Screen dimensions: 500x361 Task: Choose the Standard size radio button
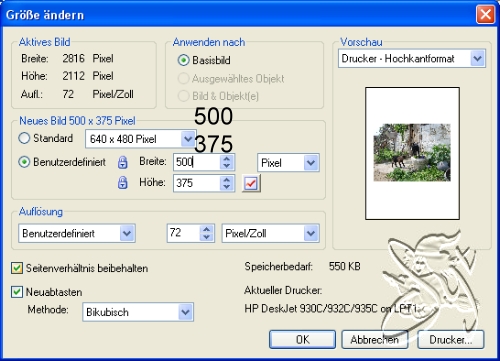coord(24,138)
